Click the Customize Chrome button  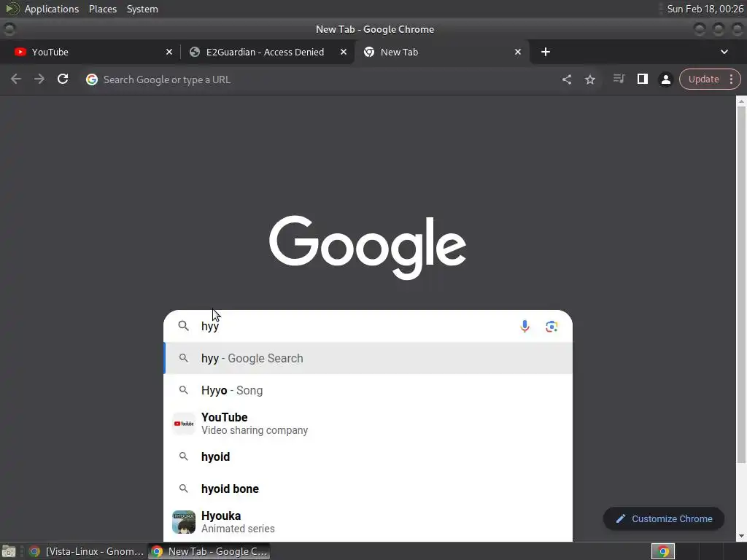tap(664, 518)
